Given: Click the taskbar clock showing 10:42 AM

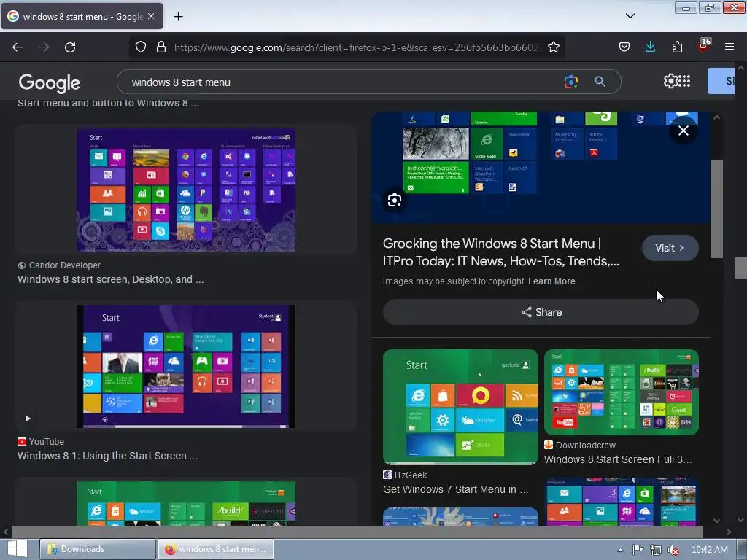Looking at the screenshot, I should coord(709,550).
